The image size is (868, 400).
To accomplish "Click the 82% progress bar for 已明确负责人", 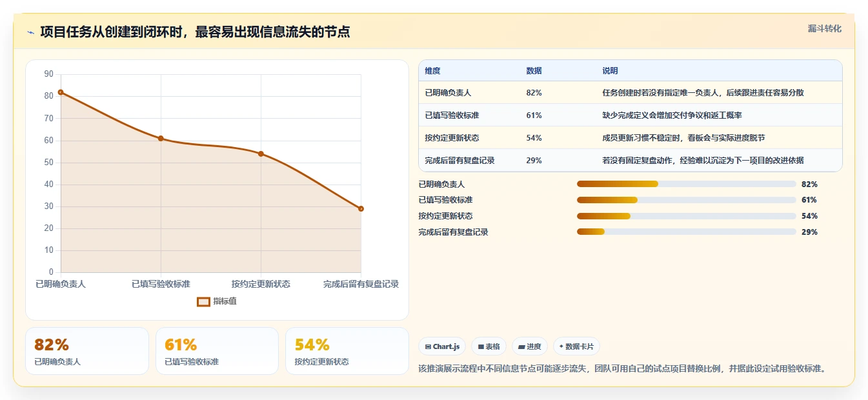I will pos(687,184).
